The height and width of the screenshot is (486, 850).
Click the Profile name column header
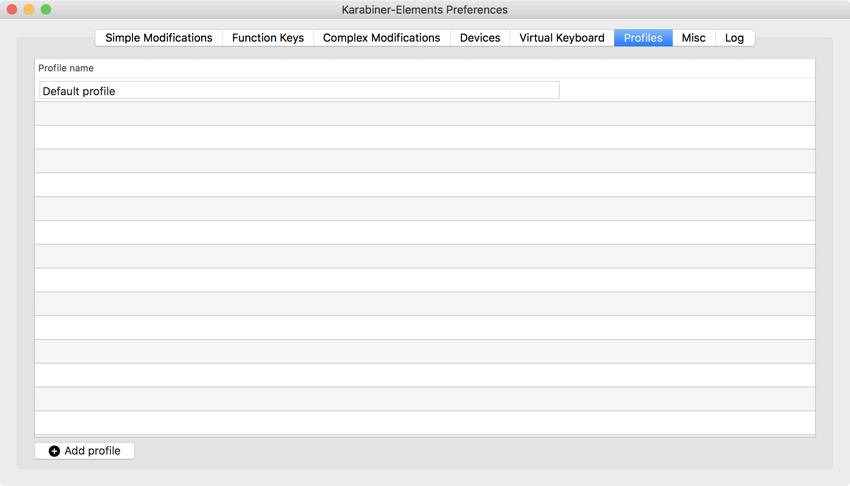point(66,68)
